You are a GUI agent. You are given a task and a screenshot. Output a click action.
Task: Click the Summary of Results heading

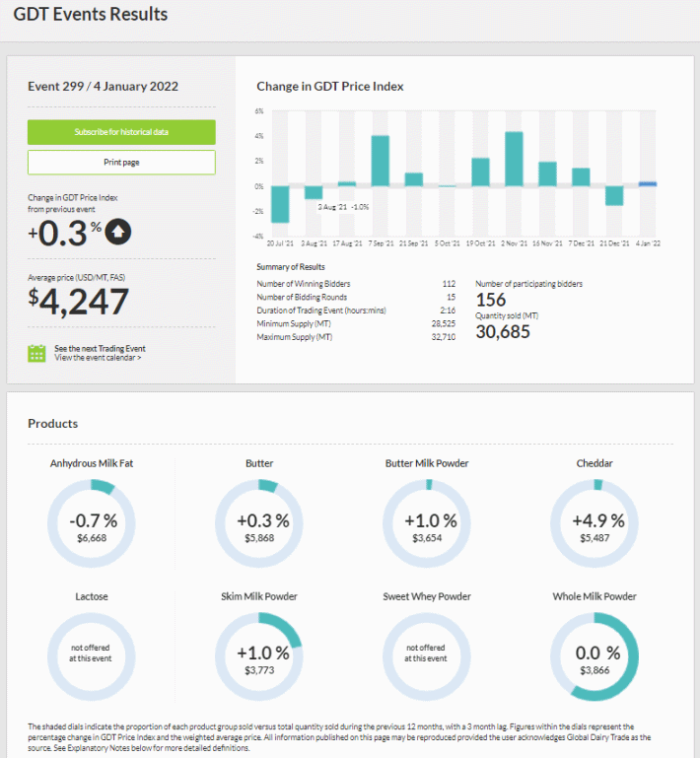coord(291,267)
